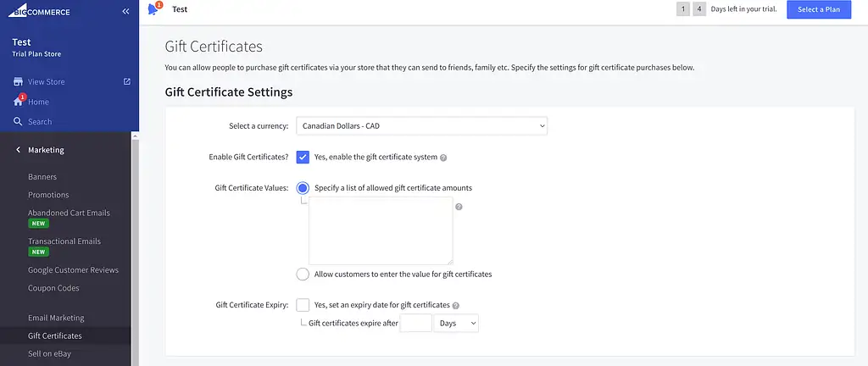Select Gift Certificates in the sidebar

[x=55, y=335]
